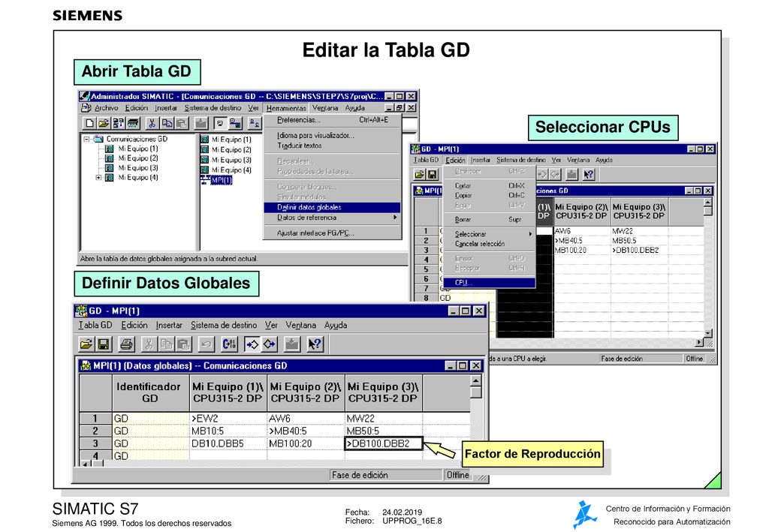Click cell >EW2 in bottom GD table

(228, 419)
